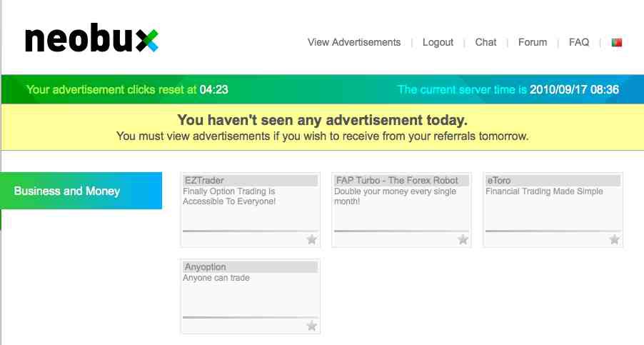
Task: Click 'Double your money' ad description
Action: [395, 196]
